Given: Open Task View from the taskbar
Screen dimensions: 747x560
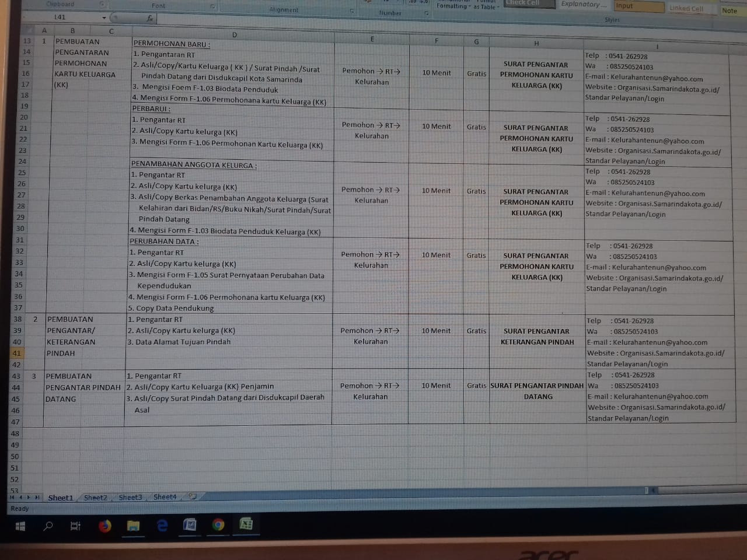Looking at the screenshot, I should click(76, 526).
